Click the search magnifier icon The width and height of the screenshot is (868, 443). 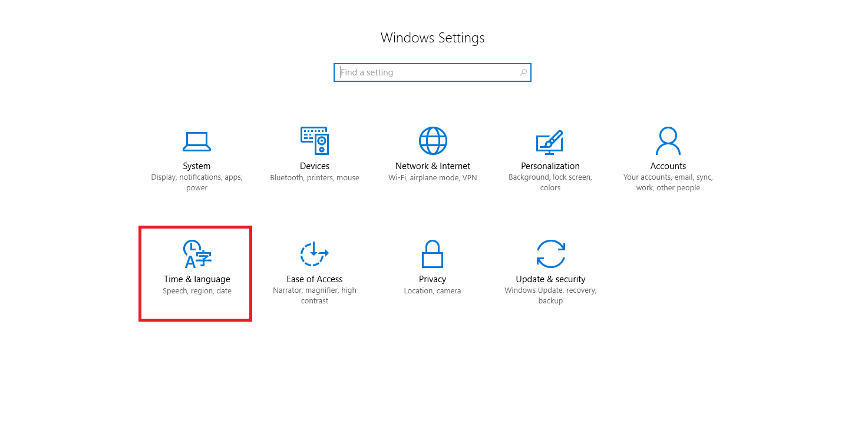[x=523, y=72]
